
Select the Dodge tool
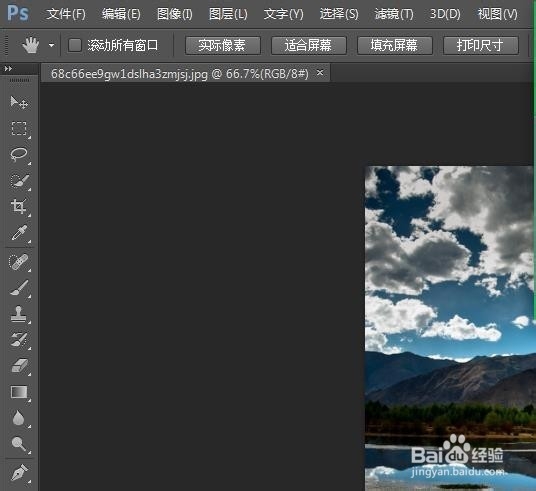pyautogui.click(x=19, y=444)
